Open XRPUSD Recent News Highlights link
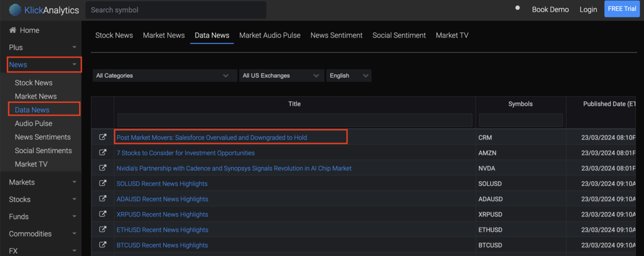 tap(162, 215)
